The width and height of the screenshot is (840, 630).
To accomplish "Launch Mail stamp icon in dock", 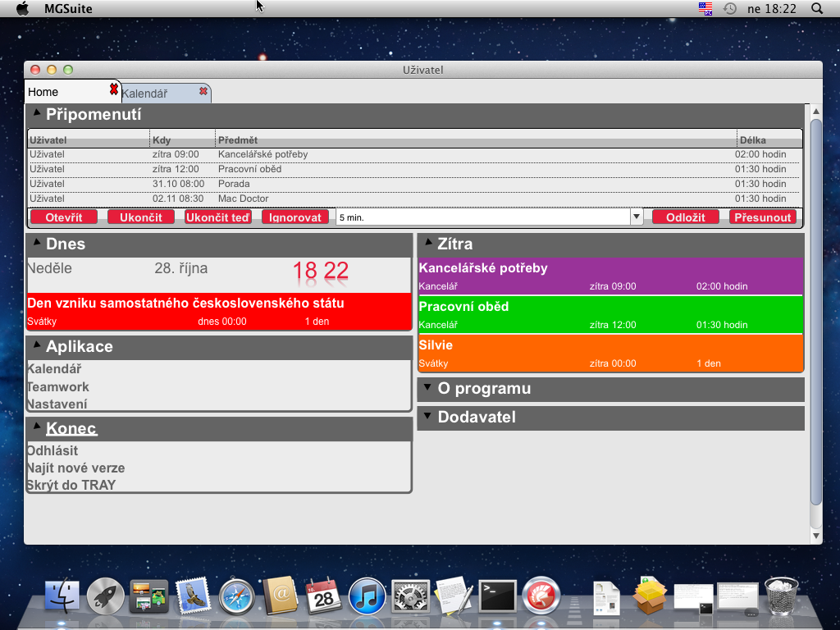I will tap(193, 596).
